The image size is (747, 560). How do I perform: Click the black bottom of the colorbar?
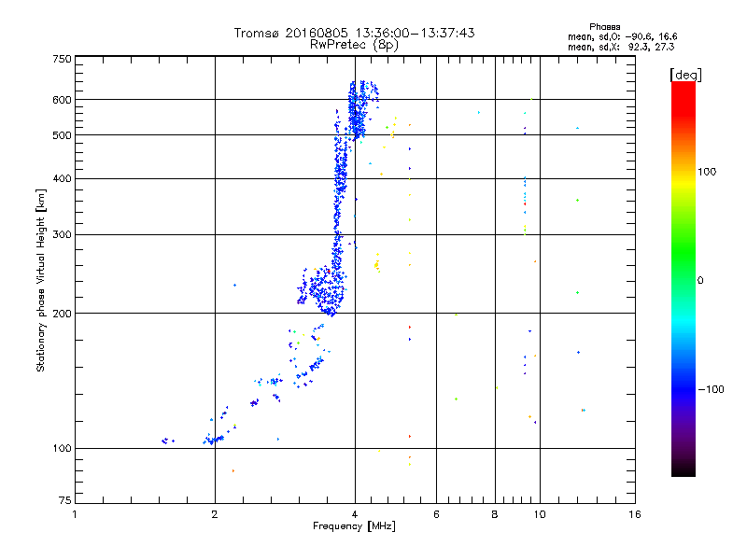[684, 469]
